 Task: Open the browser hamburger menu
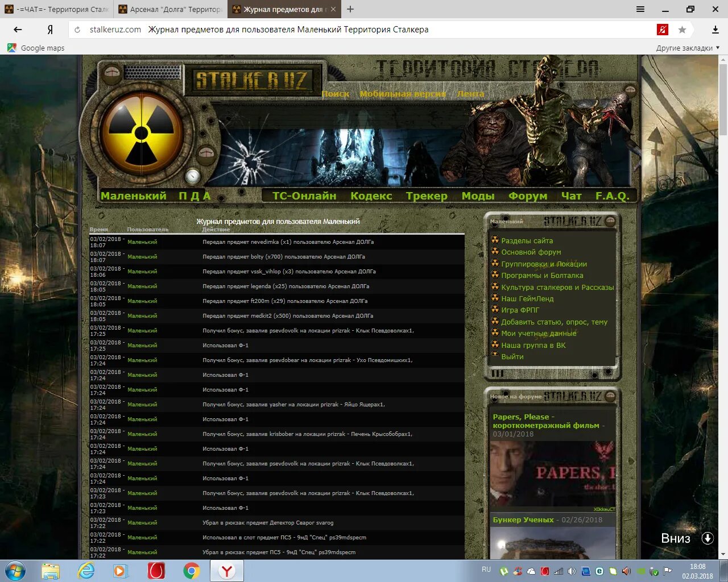point(640,9)
